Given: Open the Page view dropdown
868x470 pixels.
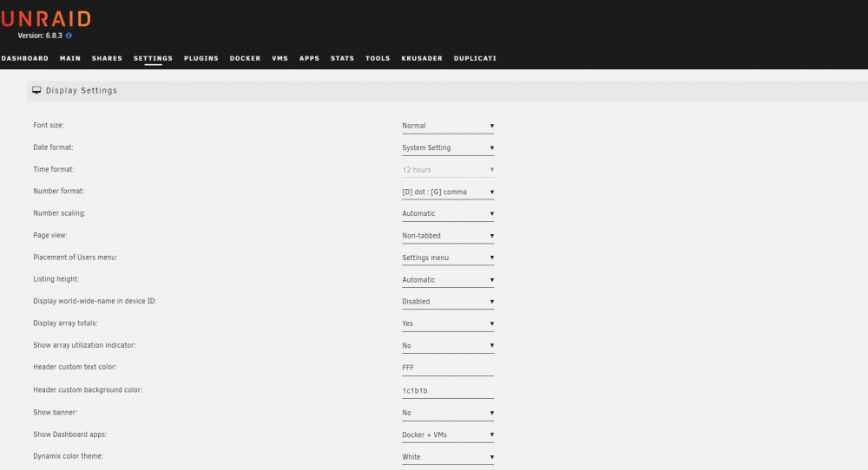Looking at the screenshot, I should [x=448, y=236].
